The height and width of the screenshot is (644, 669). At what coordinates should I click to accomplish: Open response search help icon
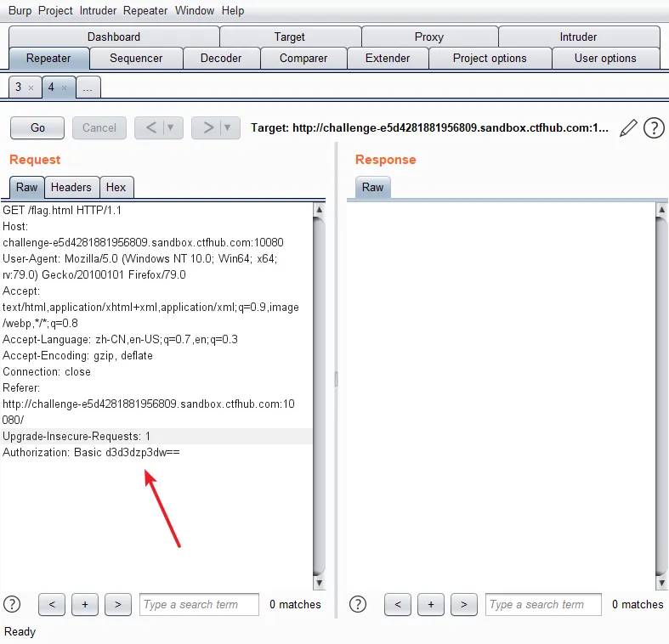click(x=358, y=604)
